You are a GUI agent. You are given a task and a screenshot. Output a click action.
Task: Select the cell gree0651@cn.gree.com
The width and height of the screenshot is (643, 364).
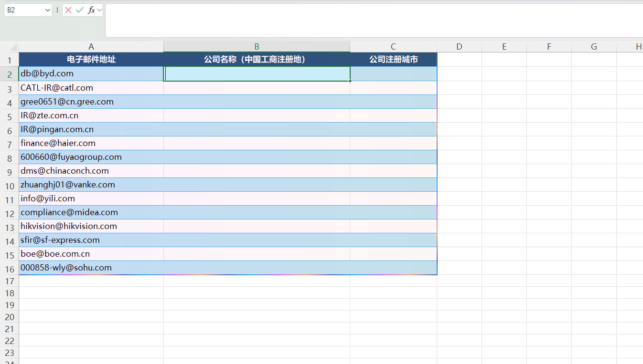click(x=91, y=102)
